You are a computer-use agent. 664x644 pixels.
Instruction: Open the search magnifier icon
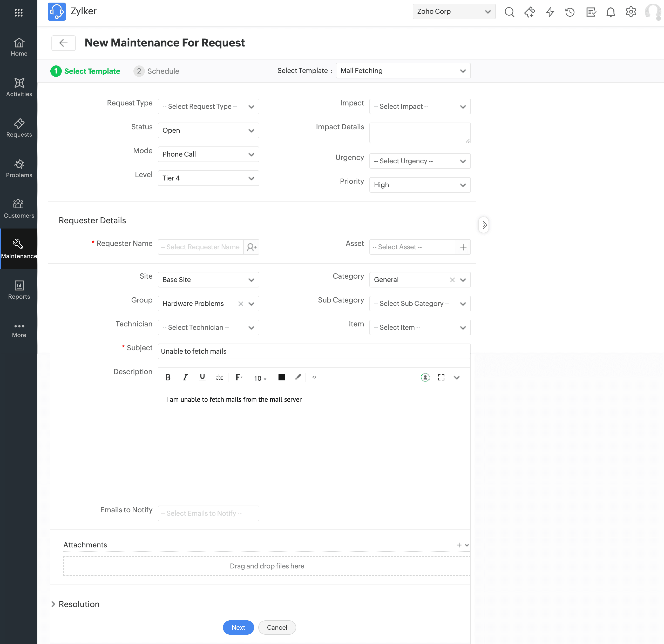pyautogui.click(x=509, y=12)
